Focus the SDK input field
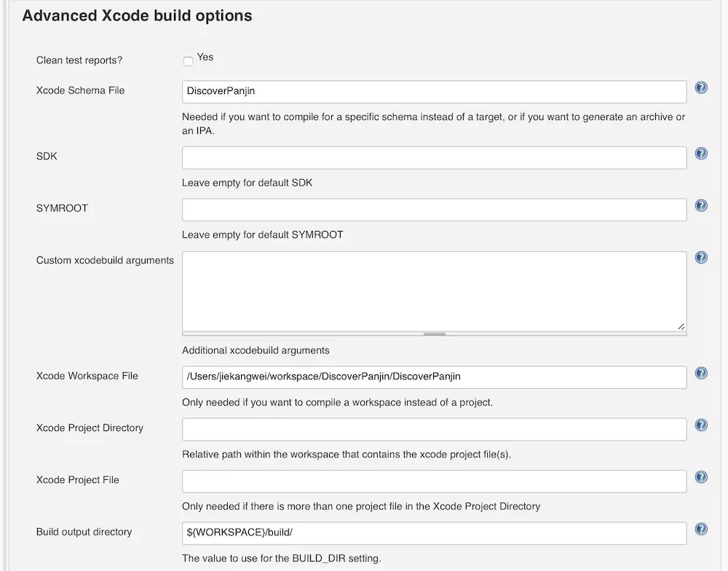Screen dimensions: 728x571 pos(434,158)
